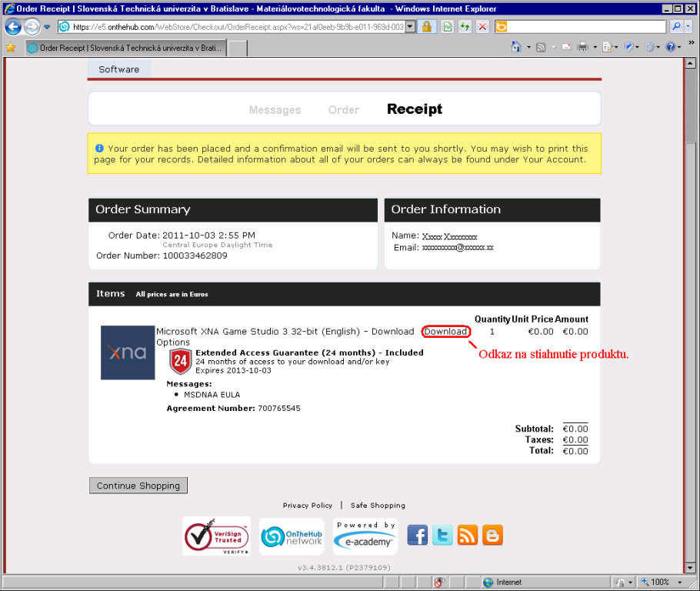Click the Powered by e-academy logo
Viewport: 700px width, 591px height.
pos(365,536)
